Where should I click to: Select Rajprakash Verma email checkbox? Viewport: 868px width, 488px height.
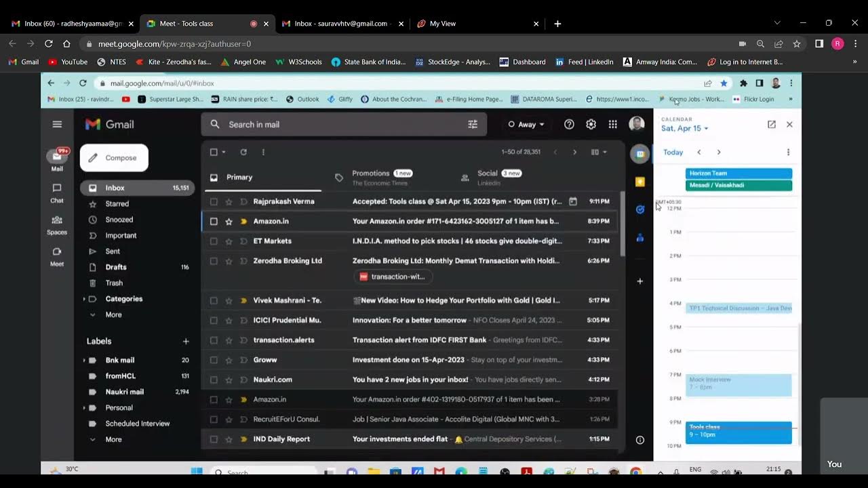tap(214, 201)
